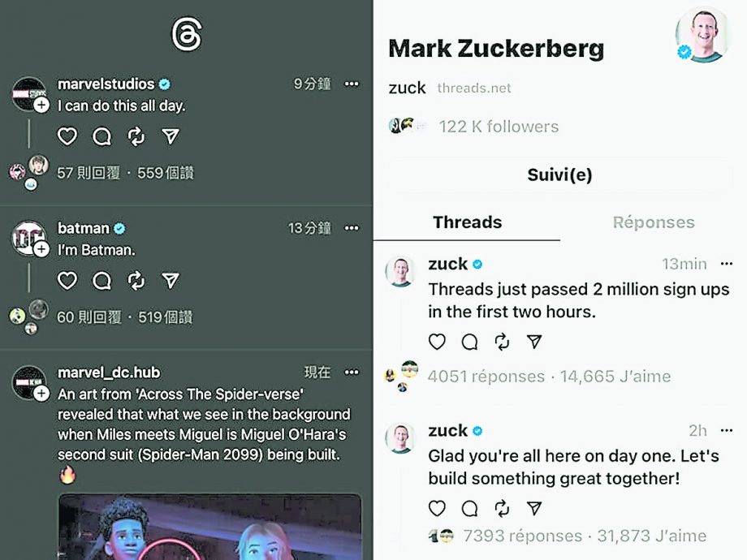This screenshot has width=747, height=560.
Task: View the 122 K followers list
Action: [498, 127]
